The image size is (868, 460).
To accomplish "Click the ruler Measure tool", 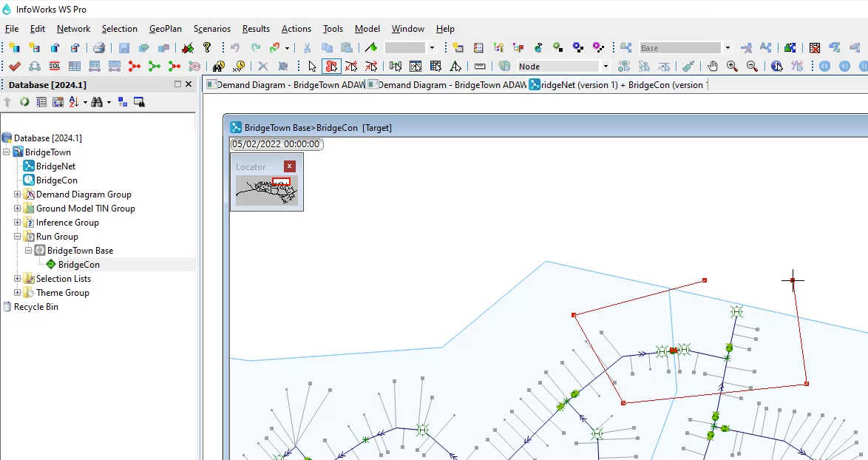I will click(480, 67).
